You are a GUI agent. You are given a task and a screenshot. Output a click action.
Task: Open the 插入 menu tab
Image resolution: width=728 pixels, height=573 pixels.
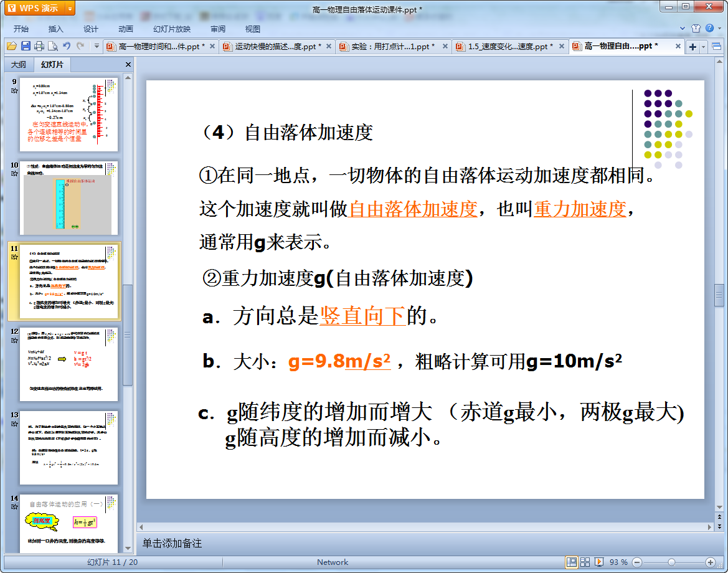click(x=55, y=29)
